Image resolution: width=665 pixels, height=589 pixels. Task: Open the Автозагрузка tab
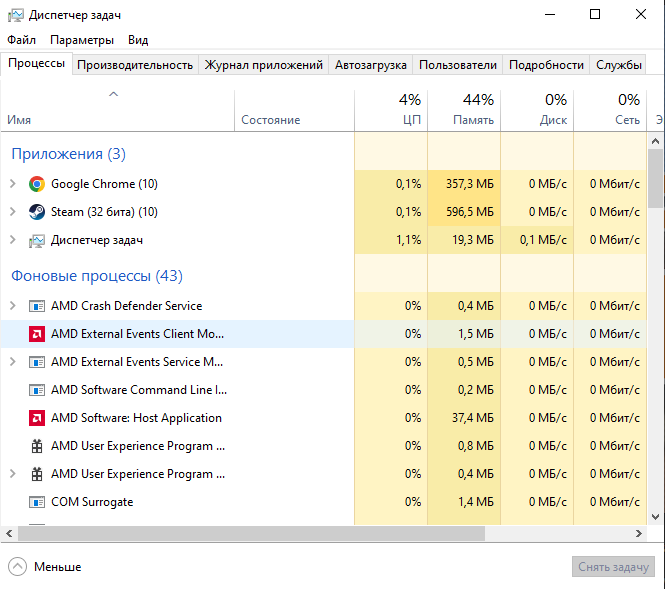(x=370, y=65)
